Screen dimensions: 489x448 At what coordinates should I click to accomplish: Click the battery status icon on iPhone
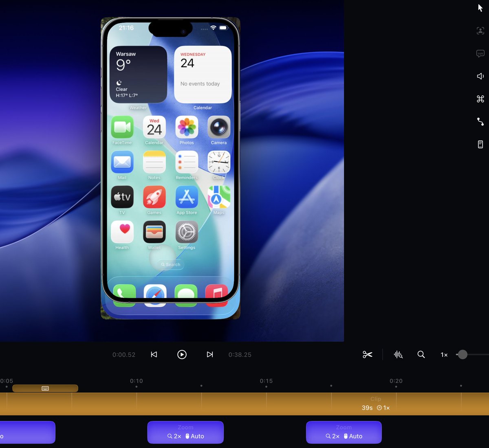click(223, 28)
